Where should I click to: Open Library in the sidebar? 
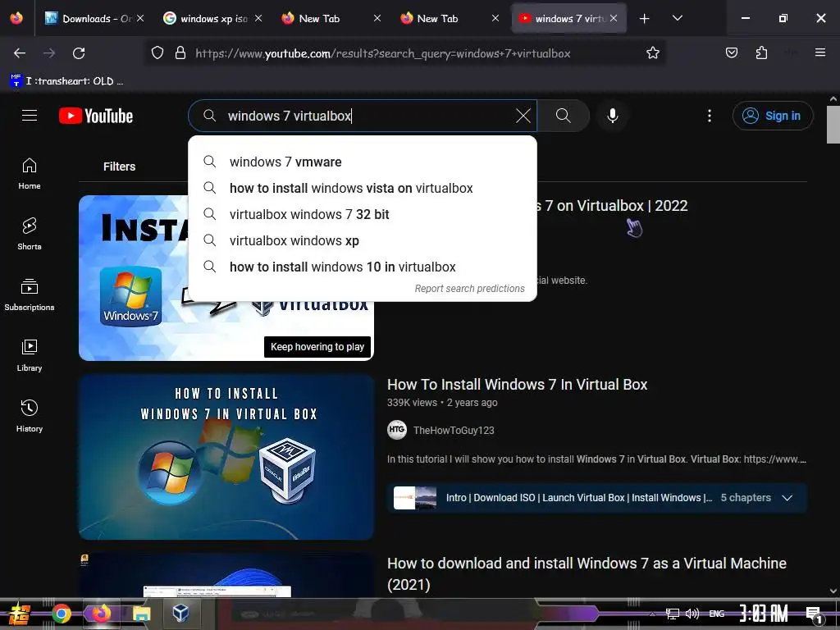coord(30,355)
